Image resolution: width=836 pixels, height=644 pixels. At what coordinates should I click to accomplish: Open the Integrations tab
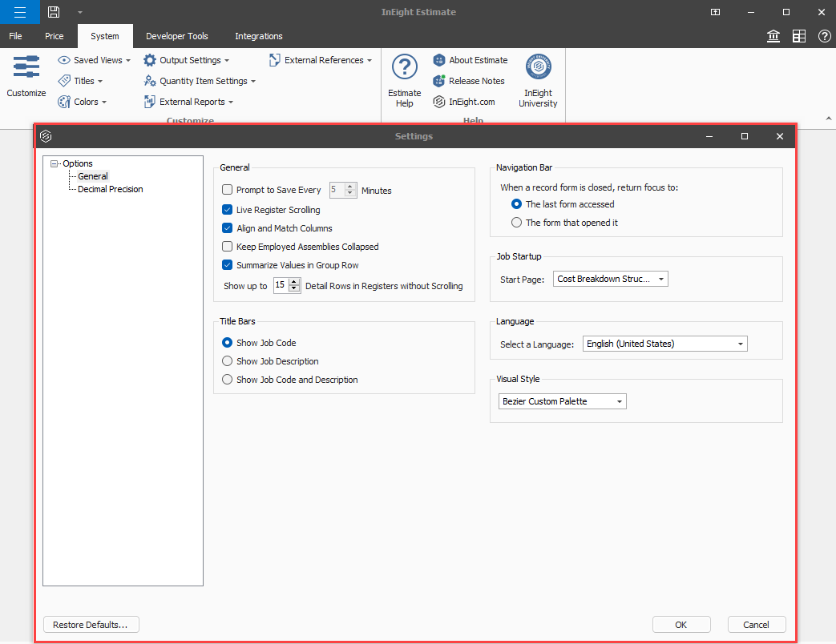pos(259,36)
